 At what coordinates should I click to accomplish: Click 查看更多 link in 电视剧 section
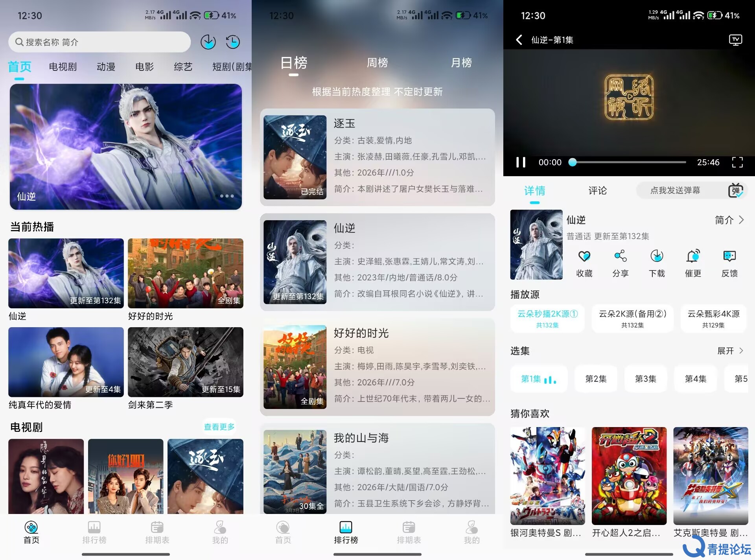(x=219, y=427)
